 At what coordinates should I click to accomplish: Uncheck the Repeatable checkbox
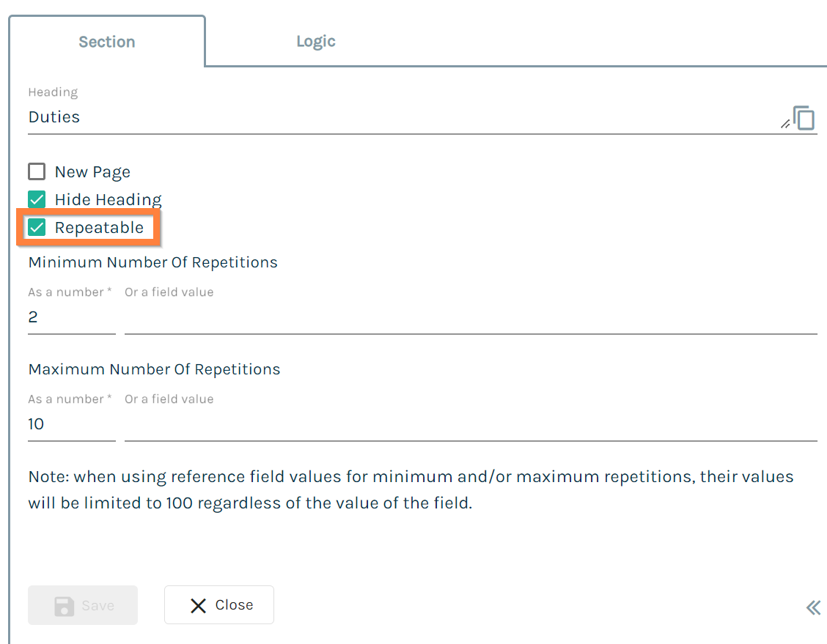37,228
